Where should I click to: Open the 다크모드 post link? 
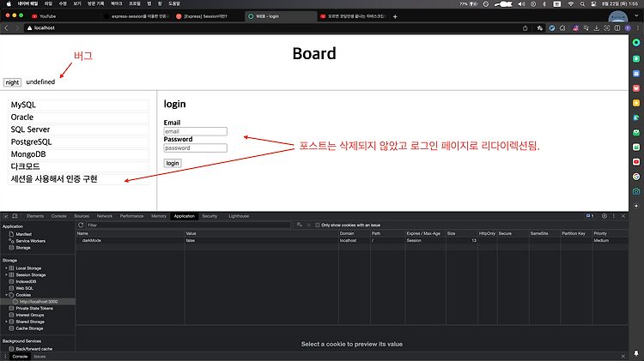[x=26, y=166]
